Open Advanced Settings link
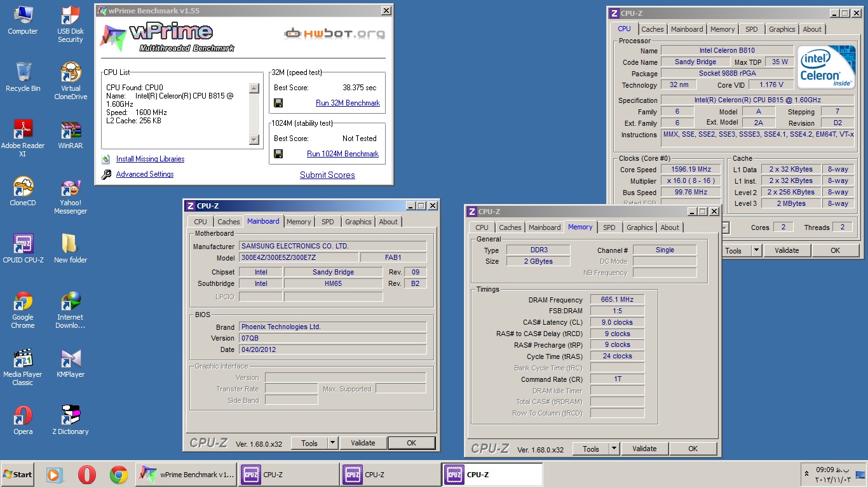 coord(144,174)
